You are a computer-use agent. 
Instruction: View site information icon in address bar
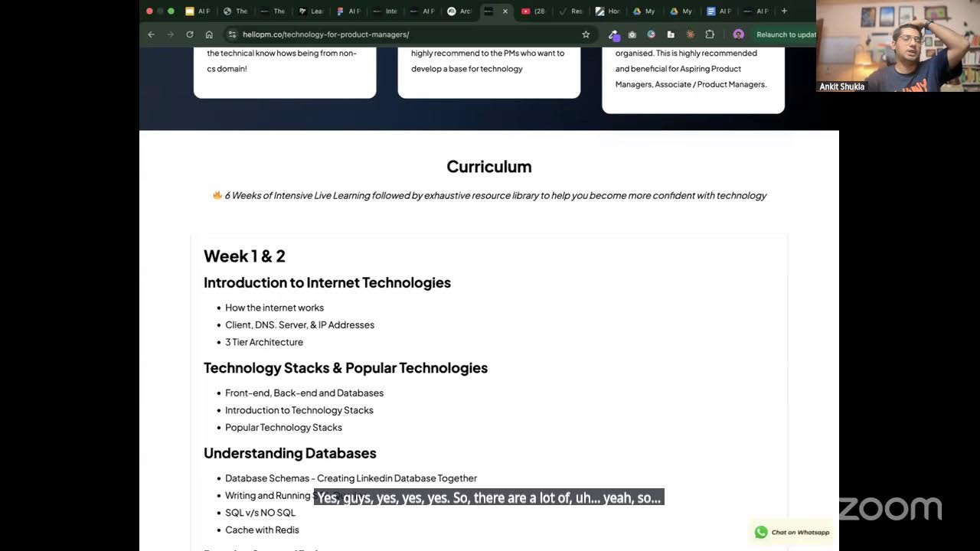(x=232, y=34)
